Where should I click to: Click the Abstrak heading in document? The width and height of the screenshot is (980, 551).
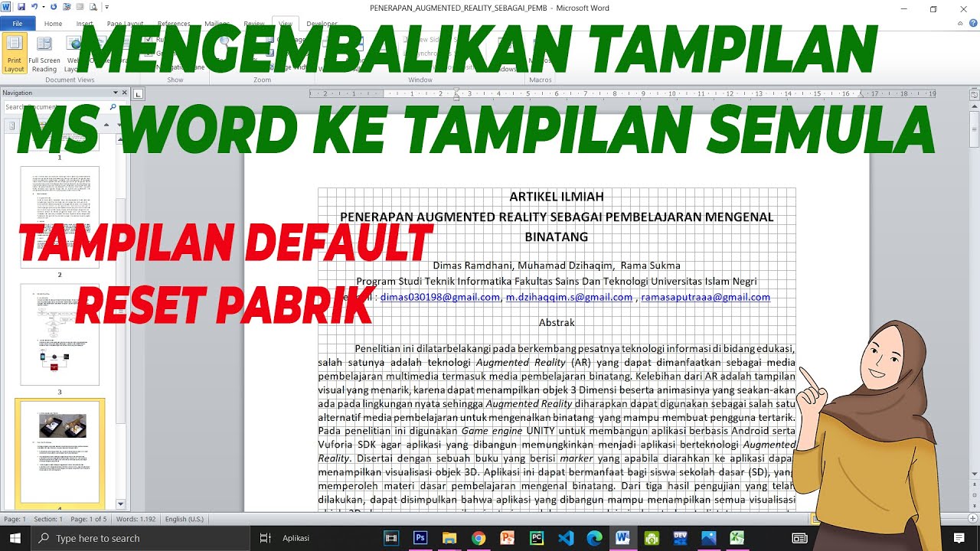(557, 322)
